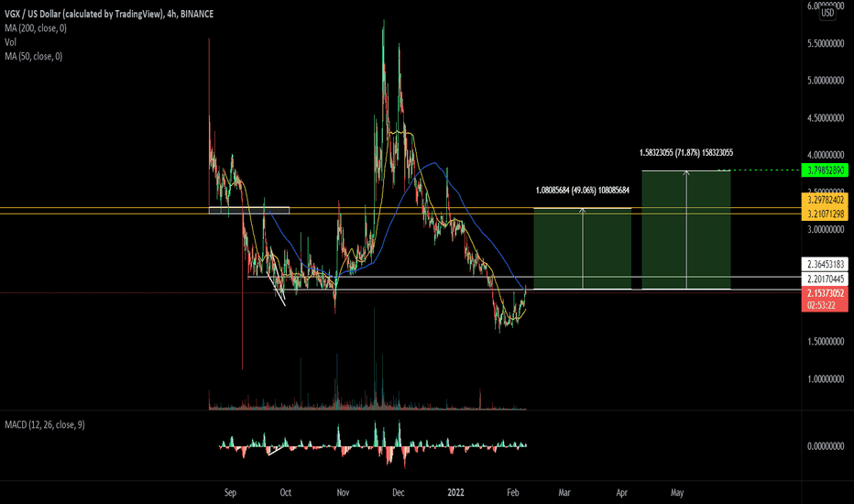The width and height of the screenshot is (854, 504).
Task: Select the VGX / US Dollar chart title
Action: (x=109, y=14)
